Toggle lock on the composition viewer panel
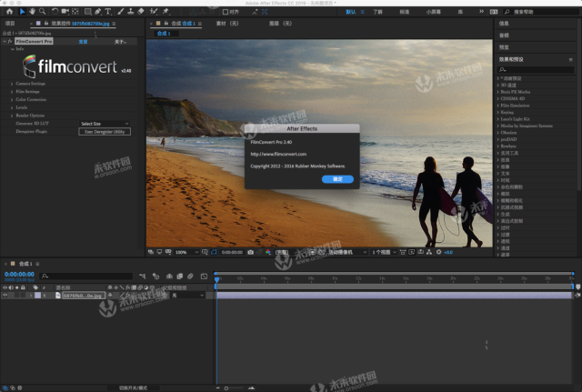This screenshot has width=582, height=392. (166, 24)
